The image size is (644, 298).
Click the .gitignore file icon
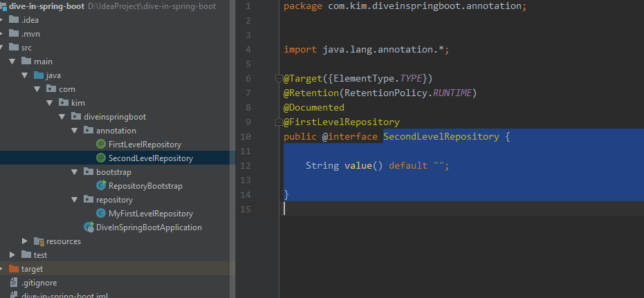coord(14,283)
